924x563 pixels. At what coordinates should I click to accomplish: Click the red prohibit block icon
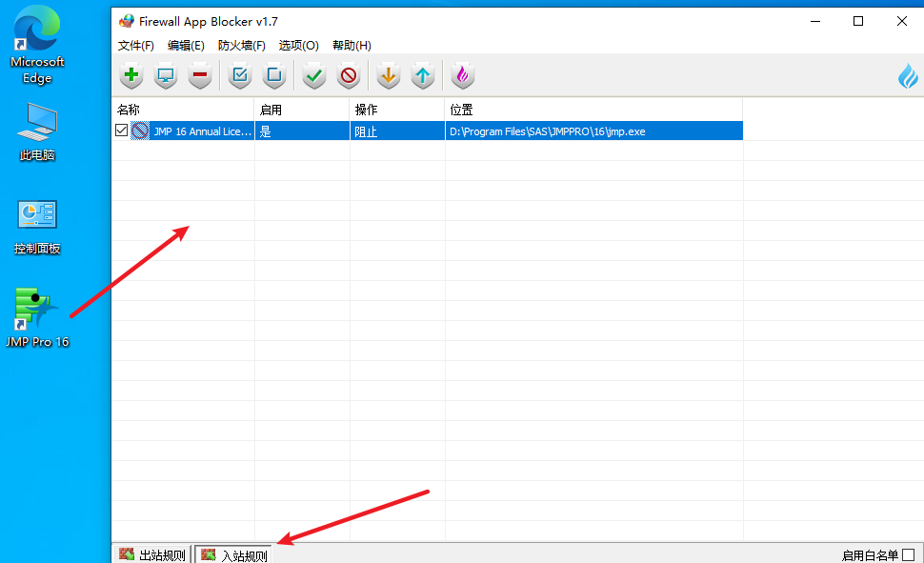349,75
